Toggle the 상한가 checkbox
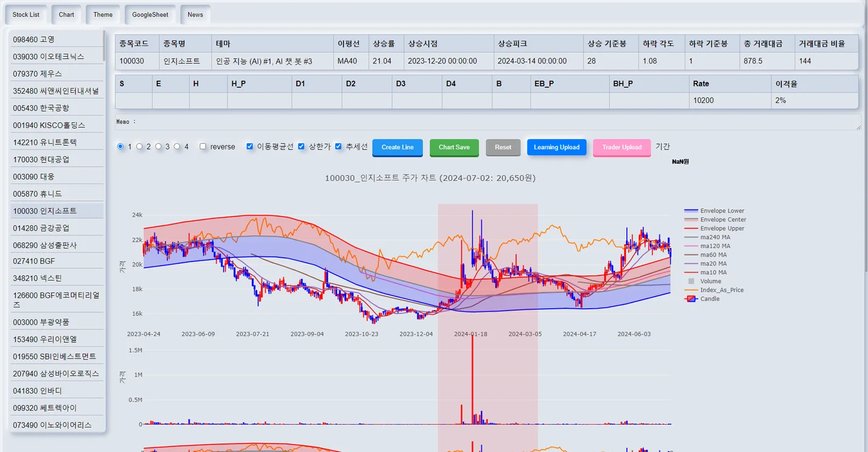Image resolution: width=868 pixels, height=452 pixels. (x=302, y=146)
